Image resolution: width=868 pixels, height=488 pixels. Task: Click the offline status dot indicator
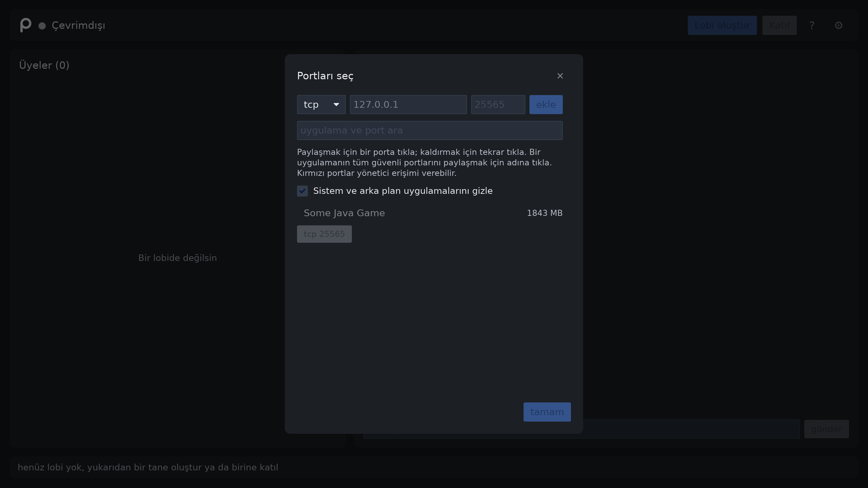(x=42, y=26)
